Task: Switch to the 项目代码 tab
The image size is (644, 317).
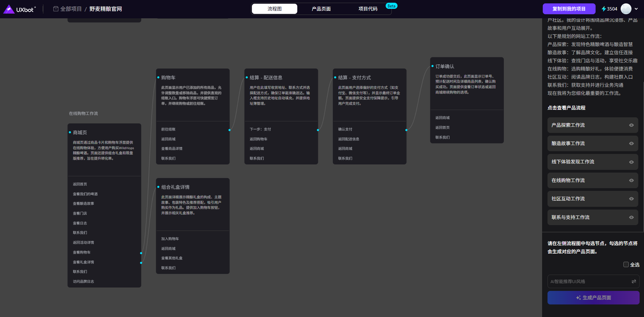Action: tap(368, 9)
